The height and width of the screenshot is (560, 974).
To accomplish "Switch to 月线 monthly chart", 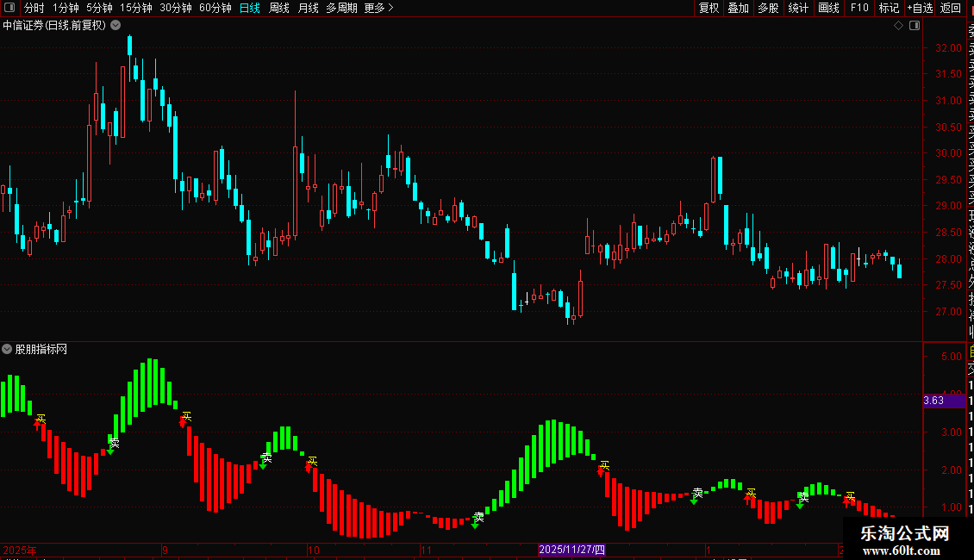I will pos(308,8).
